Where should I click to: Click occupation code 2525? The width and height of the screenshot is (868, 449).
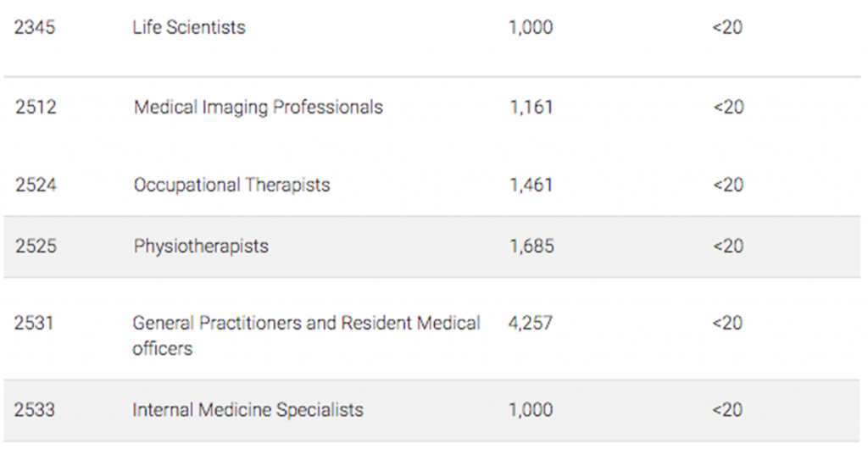[35, 247]
